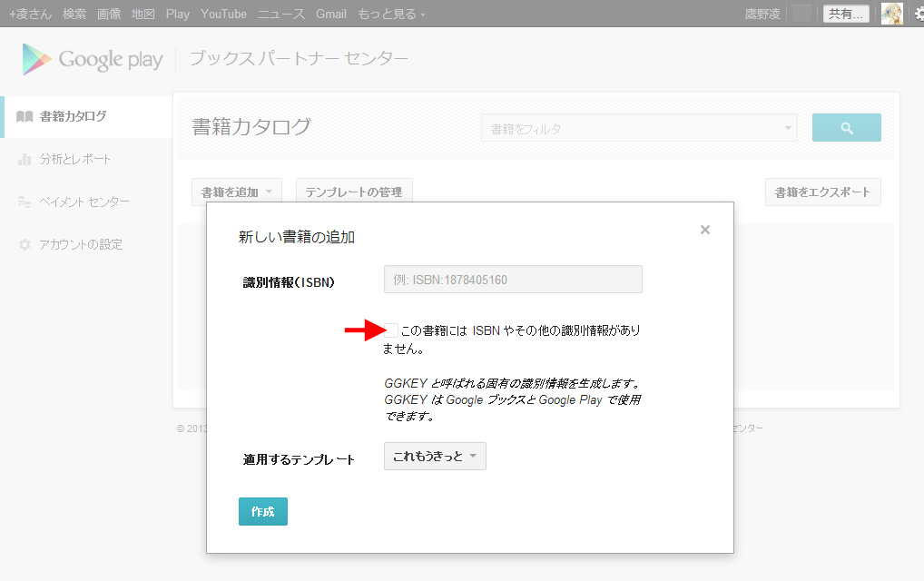The width and height of the screenshot is (924, 581).
Task: Click the 書籍カタログ page heading
Action: (251, 127)
